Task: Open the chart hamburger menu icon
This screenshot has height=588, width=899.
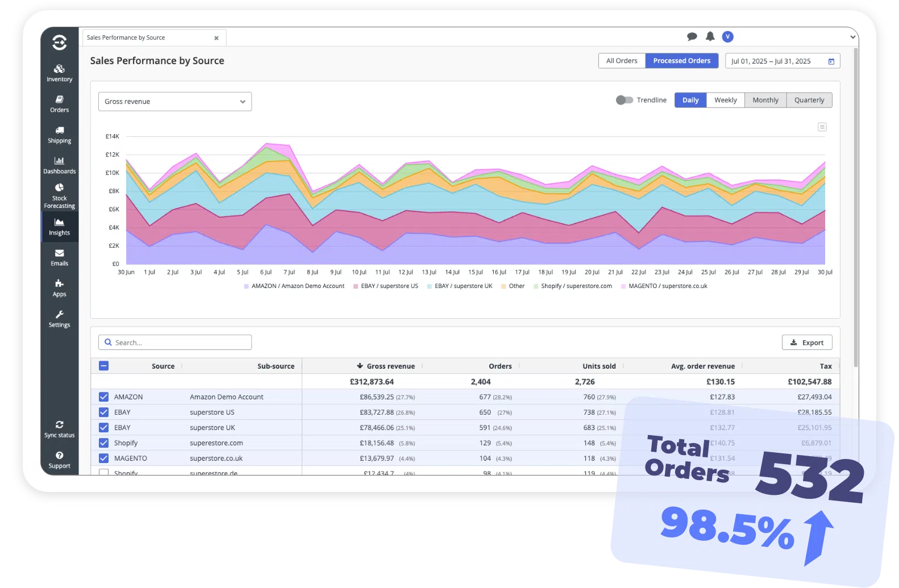Action: [822, 127]
